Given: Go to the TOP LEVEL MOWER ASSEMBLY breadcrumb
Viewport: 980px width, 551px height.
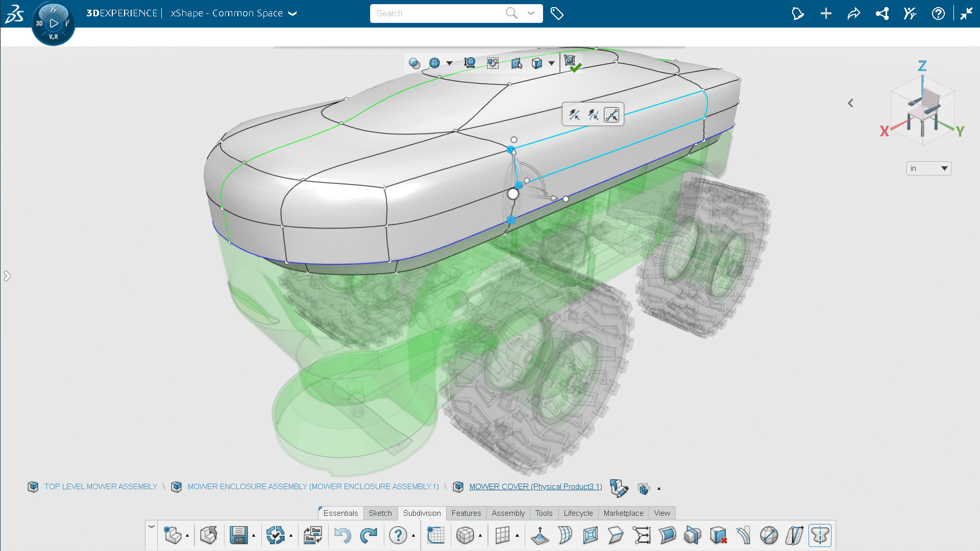Looking at the screenshot, I should 101,487.
